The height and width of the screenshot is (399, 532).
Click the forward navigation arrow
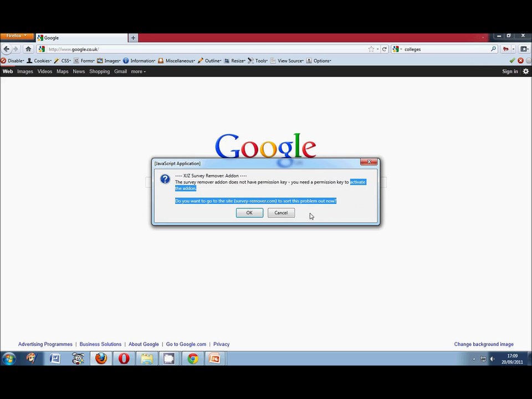pos(16,49)
